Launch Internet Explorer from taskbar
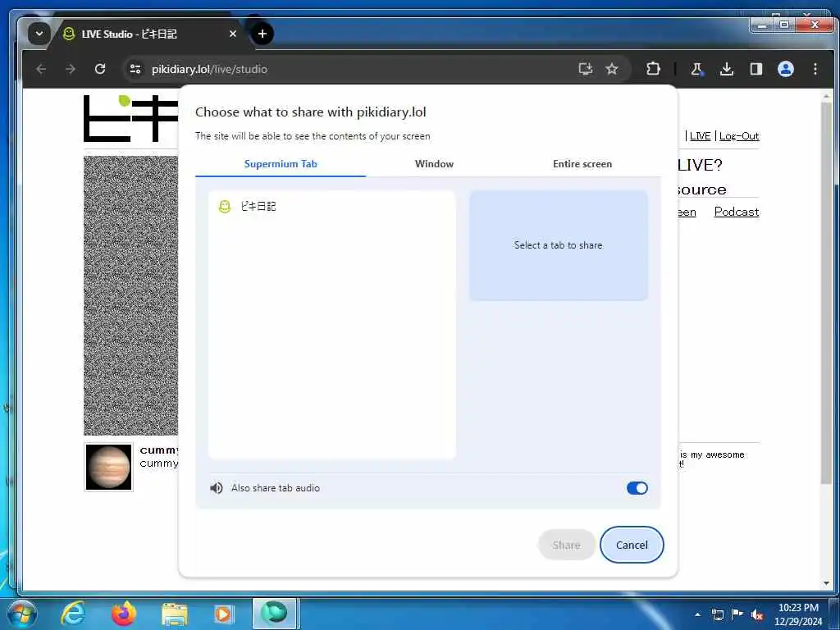The image size is (840, 630). tap(73, 614)
